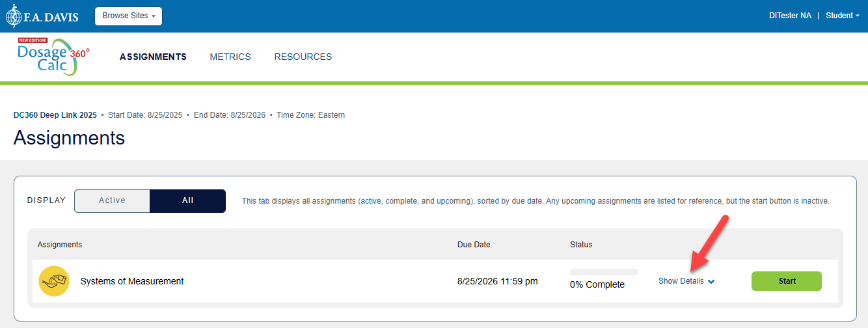Go to the Assignments tab
The image size is (868, 328).
click(x=153, y=57)
